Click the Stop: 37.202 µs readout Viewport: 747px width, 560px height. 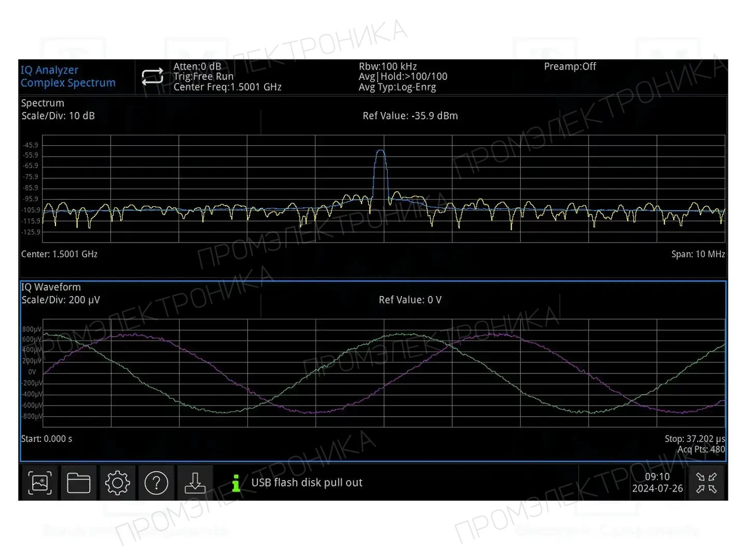(695, 439)
